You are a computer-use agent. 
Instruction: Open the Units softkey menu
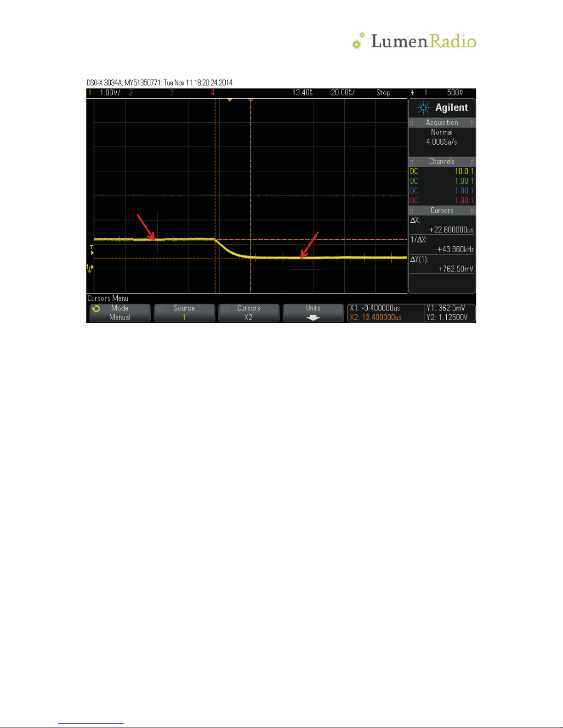click(x=313, y=313)
